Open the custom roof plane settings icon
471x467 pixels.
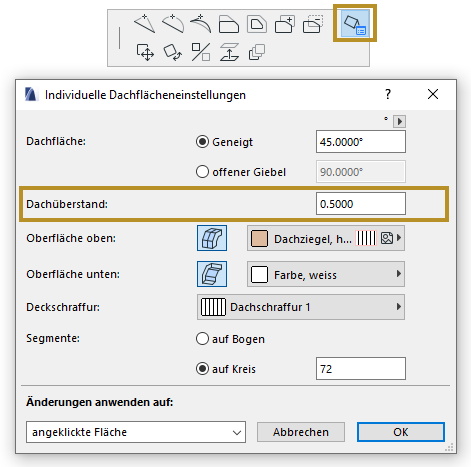coord(355,24)
